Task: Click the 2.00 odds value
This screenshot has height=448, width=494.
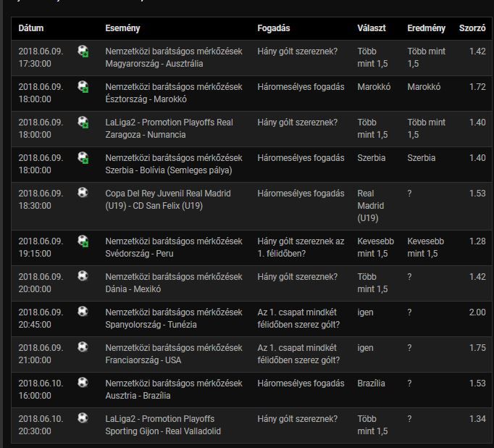Action: click(x=477, y=312)
